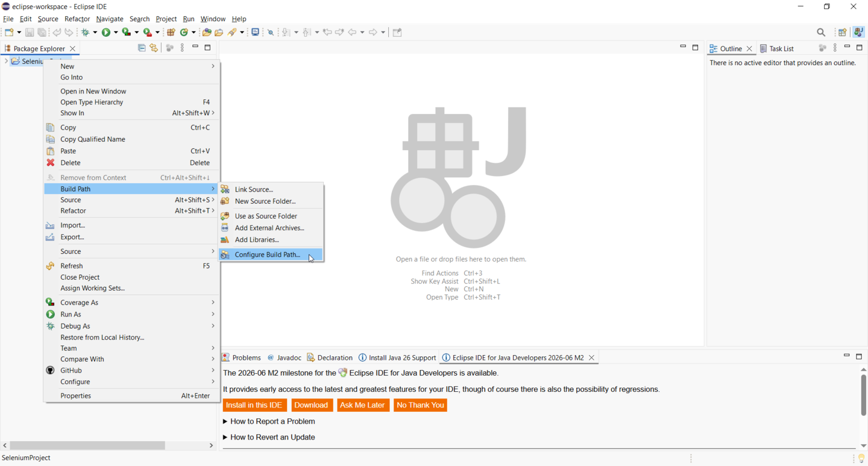Click the Open Type toolbar icon
The width and height of the screenshot is (868, 466).
pyautogui.click(x=207, y=33)
